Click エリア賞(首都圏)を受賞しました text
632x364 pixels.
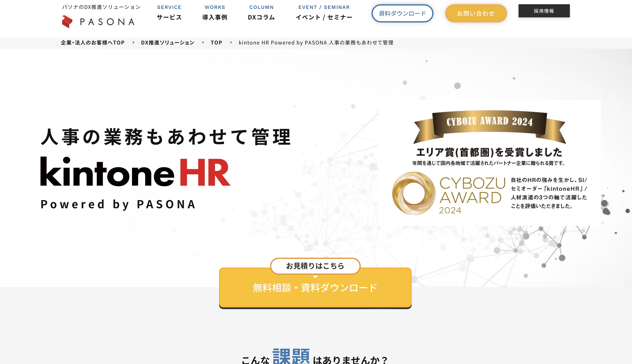(489, 152)
